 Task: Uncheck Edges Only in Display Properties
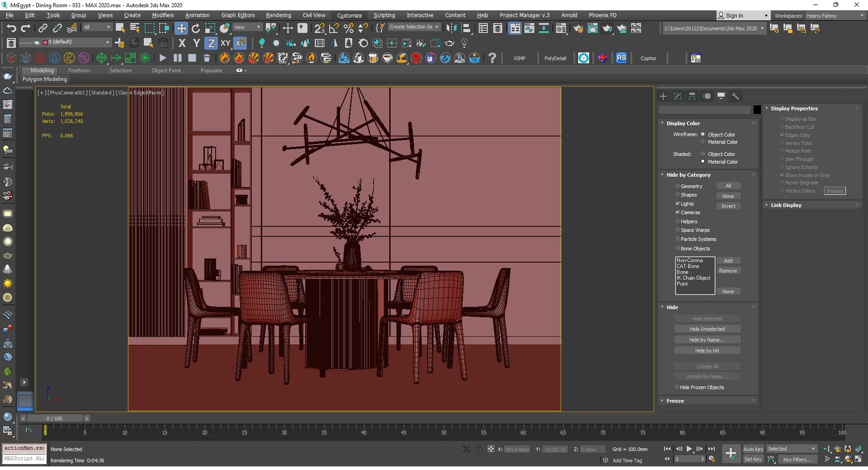[x=782, y=135]
